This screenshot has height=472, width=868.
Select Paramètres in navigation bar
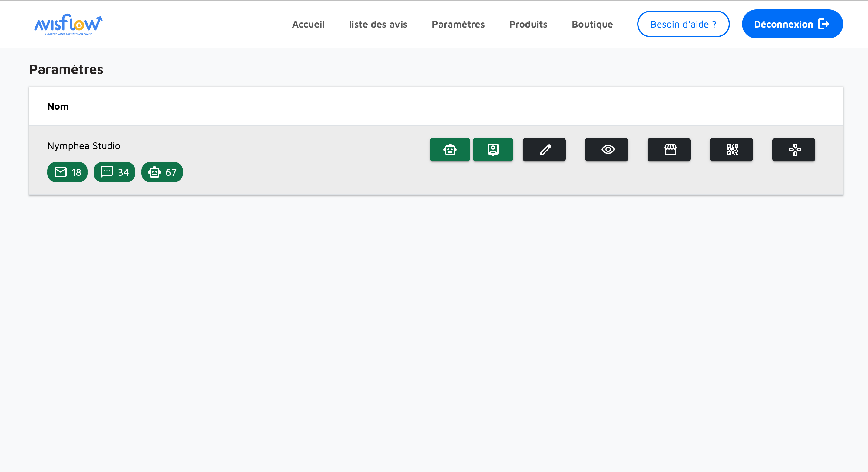[x=458, y=24]
